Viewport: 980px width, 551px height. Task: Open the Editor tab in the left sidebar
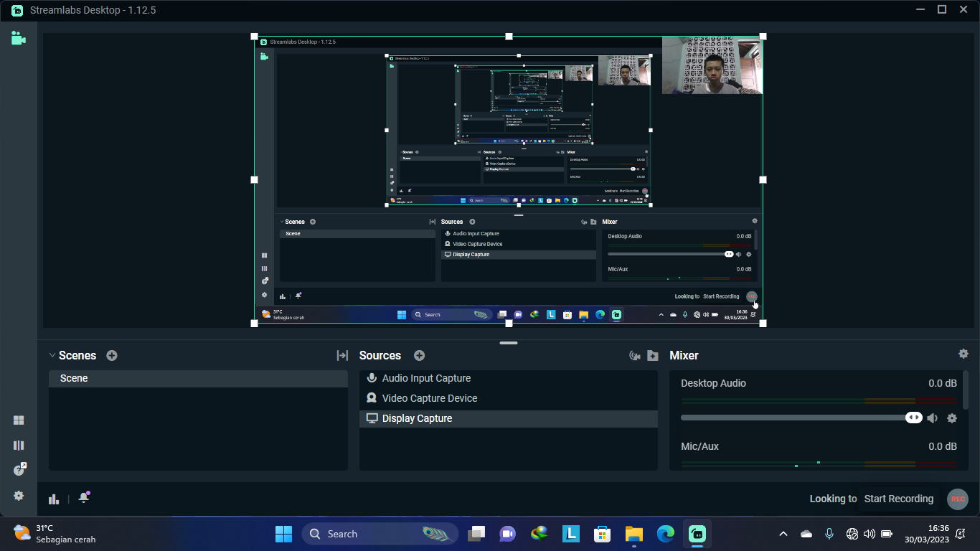tap(18, 38)
